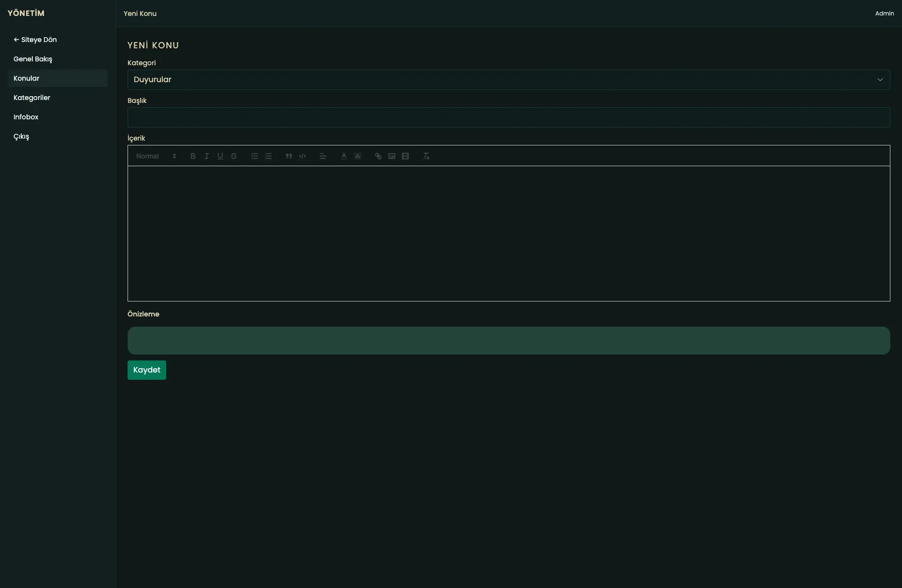This screenshot has width=902, height=588.
Task: Open the text color picker
Action: [344, 156]
